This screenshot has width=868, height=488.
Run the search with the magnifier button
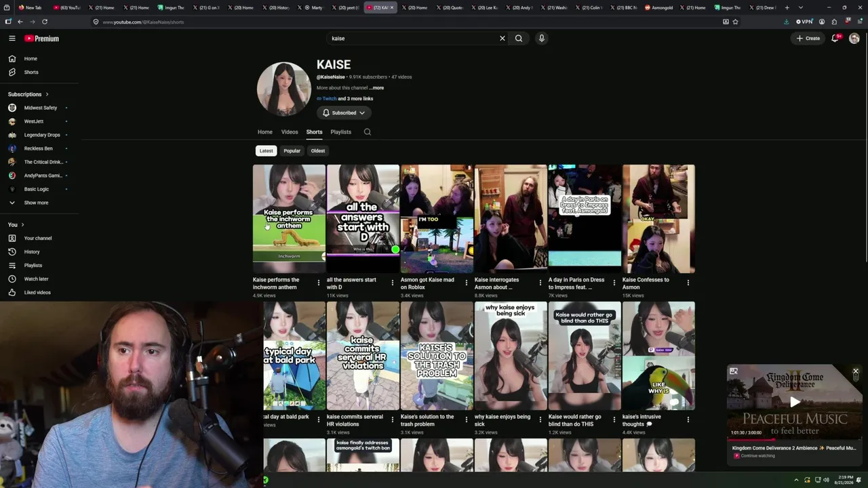pyautogui.click(x=519, y=39)
